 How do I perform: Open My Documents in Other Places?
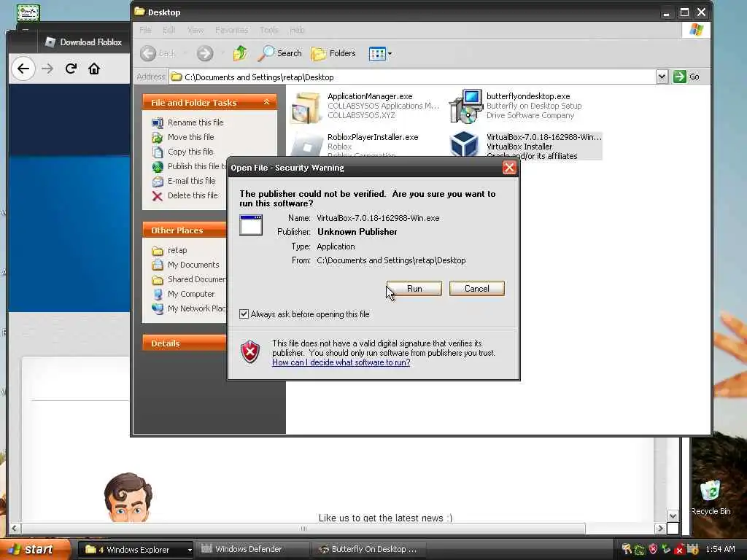(x=193, y=265)
